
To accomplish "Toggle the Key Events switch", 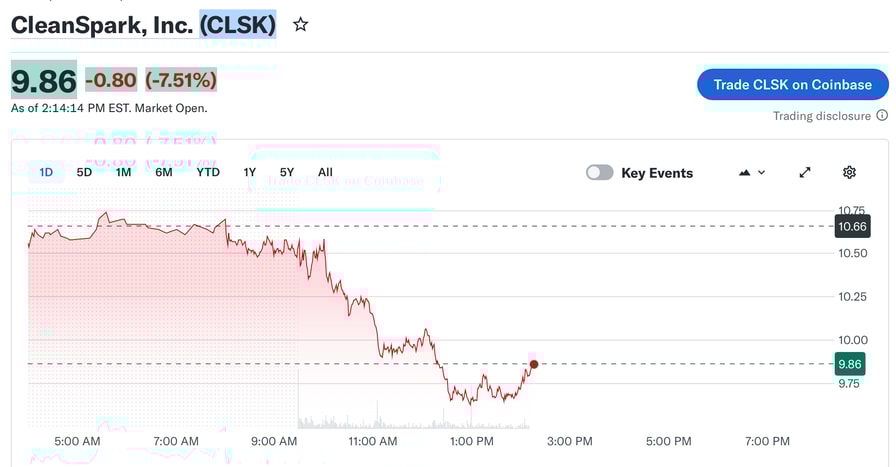I will 600,173.
